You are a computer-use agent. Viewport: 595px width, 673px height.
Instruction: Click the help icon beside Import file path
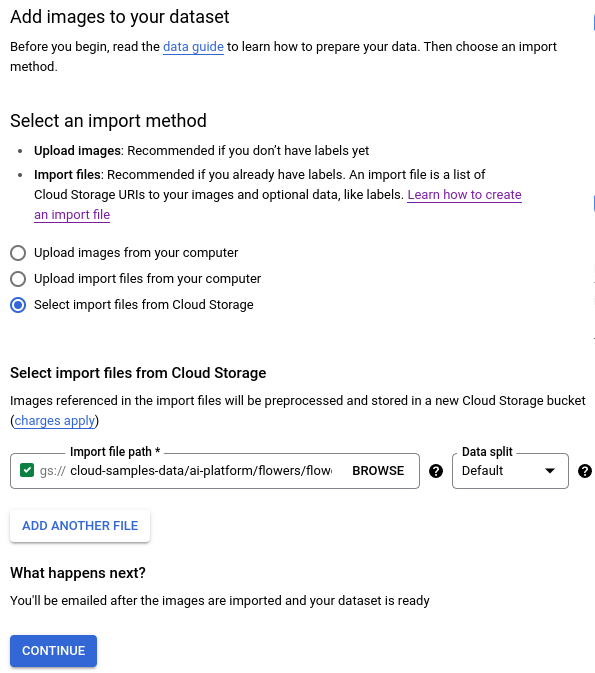point(436,471)
